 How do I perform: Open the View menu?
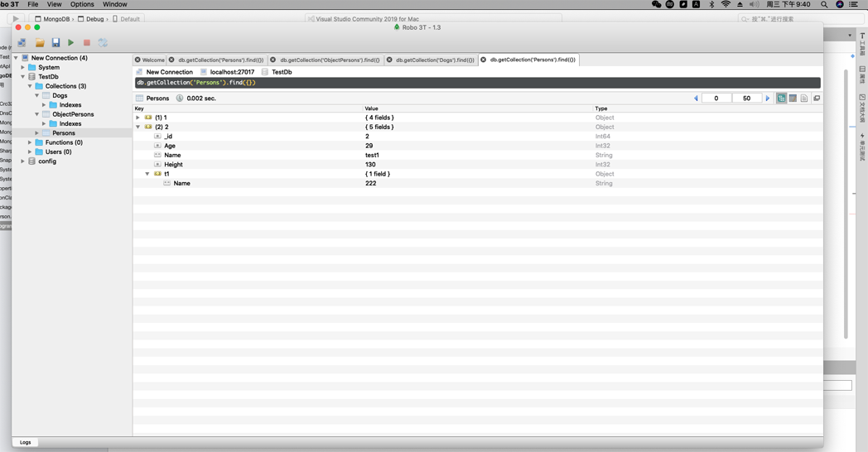55,4
